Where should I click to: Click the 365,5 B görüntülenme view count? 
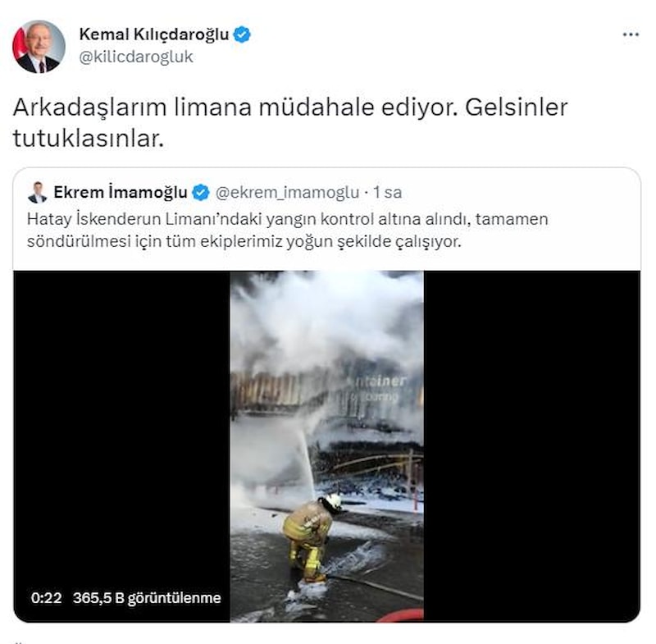point(147,597)
